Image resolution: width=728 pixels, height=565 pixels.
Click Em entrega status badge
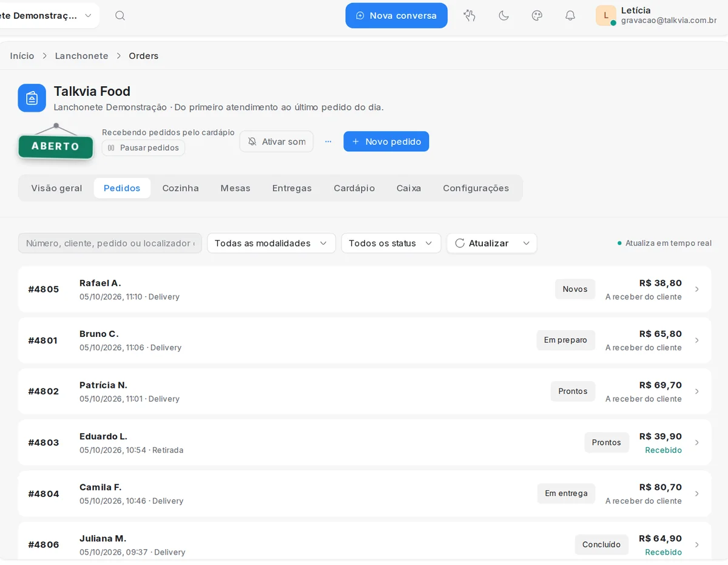point(566,493)
